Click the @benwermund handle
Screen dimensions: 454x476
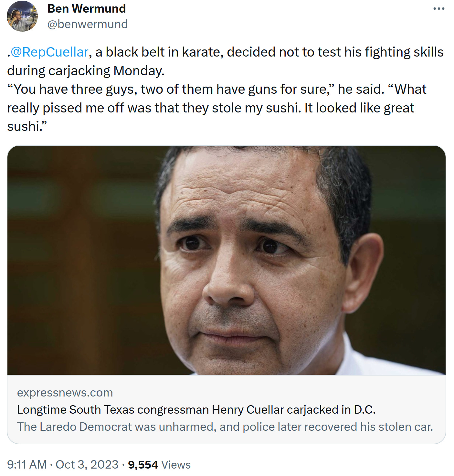(88, 24)
